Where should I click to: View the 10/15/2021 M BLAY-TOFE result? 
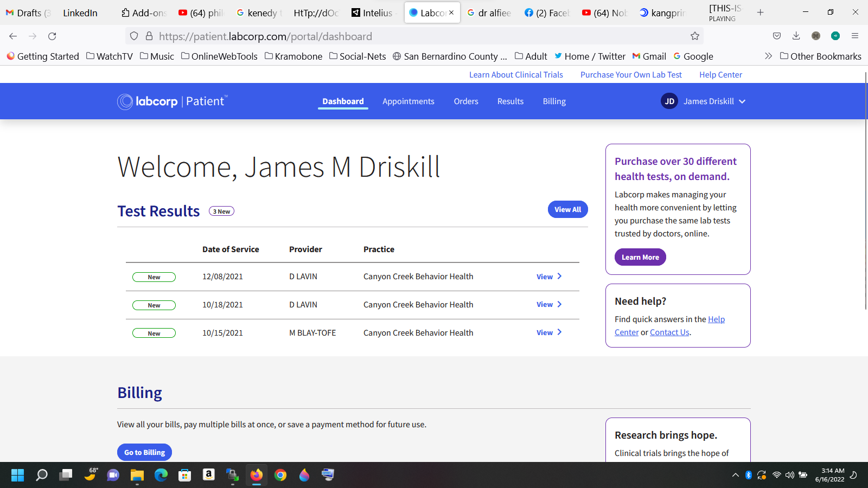pyautogui.click(x=549, y=333)
